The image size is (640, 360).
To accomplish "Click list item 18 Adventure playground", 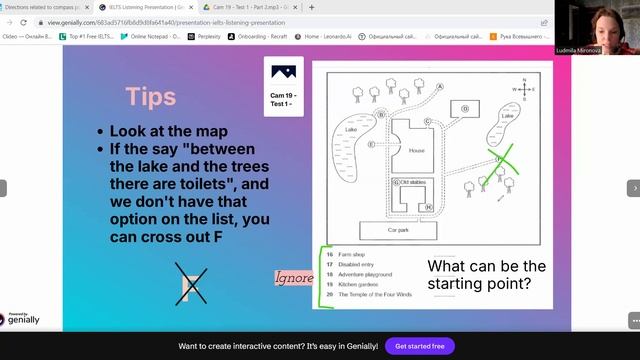I will coord(359,274).
